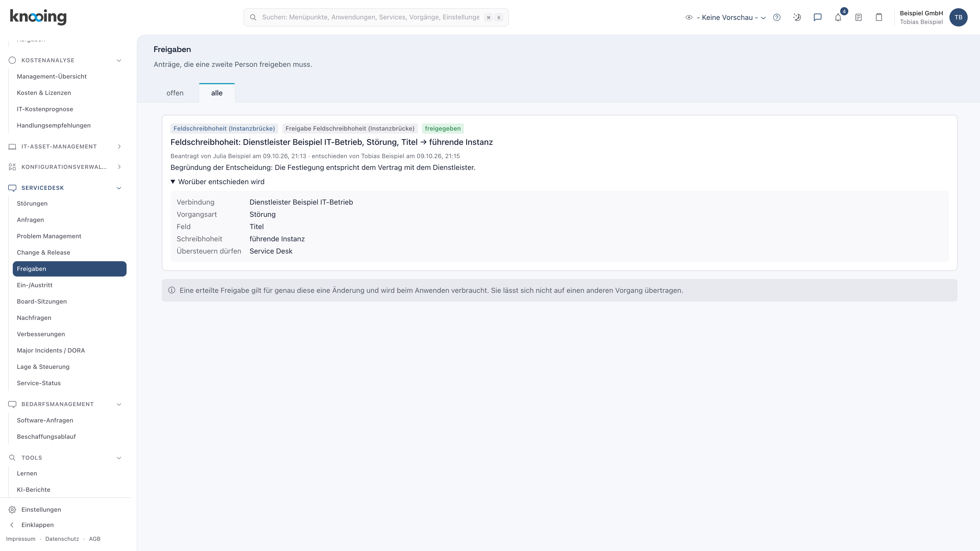Viewport: 980px width, 551px height.
Task: Click the Servicedesk section icon
Action: coord(12,188)
